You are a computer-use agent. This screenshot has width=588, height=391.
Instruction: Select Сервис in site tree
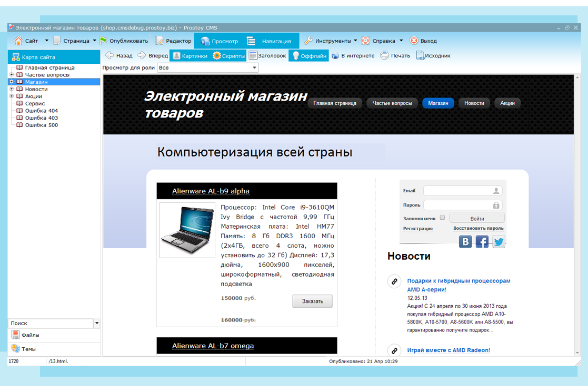(x=35, y=103)
